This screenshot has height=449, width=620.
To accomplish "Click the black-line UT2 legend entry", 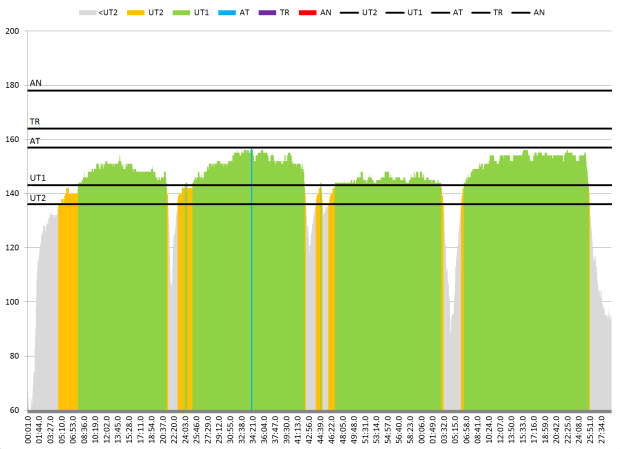I will tap(351, 12).
